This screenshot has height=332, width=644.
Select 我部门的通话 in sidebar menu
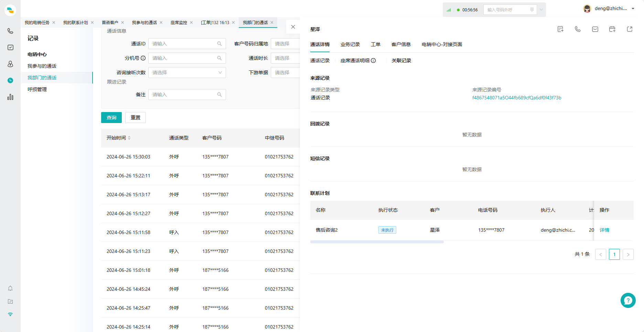(x=57, y=78)
